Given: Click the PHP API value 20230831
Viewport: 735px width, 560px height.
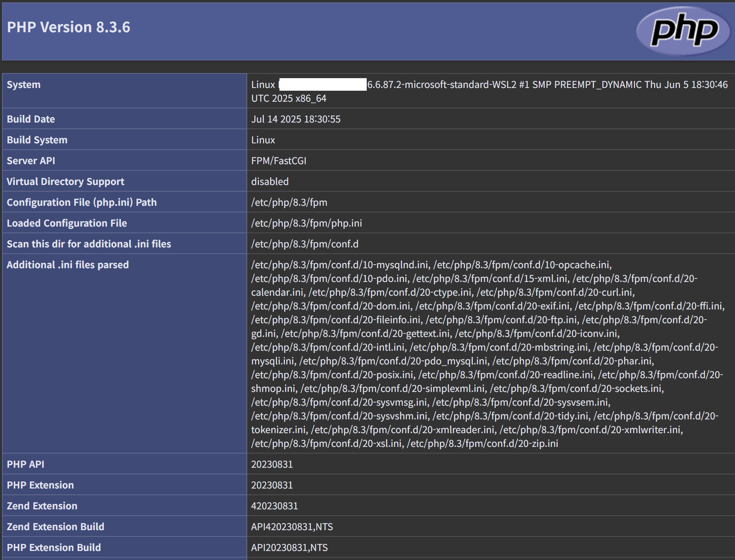Looking at the screenshot, I should (272, 464).
